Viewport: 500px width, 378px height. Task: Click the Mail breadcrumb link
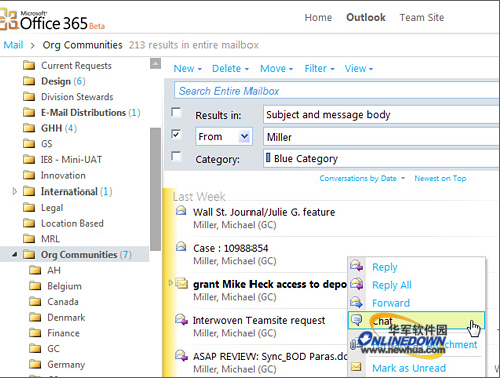tap(13, 45)
